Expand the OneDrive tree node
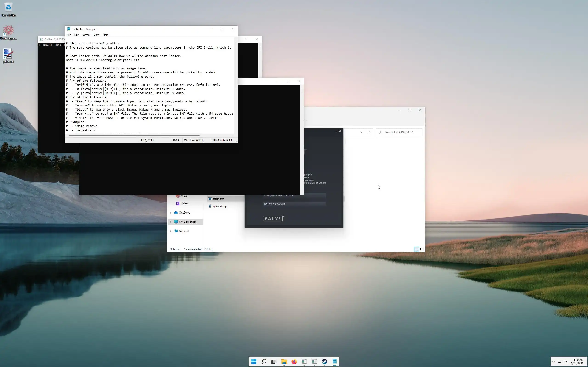 pyautogui.click(x=171, y=213)
